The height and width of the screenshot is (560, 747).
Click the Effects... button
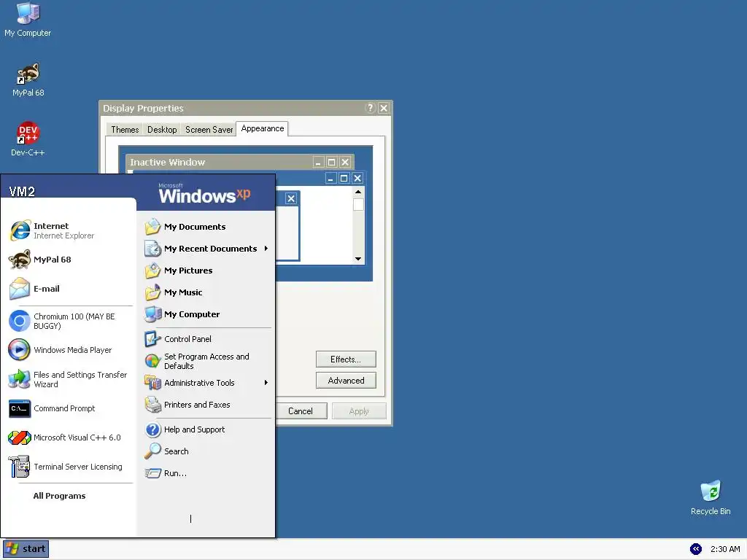click(x=346, y=359)
